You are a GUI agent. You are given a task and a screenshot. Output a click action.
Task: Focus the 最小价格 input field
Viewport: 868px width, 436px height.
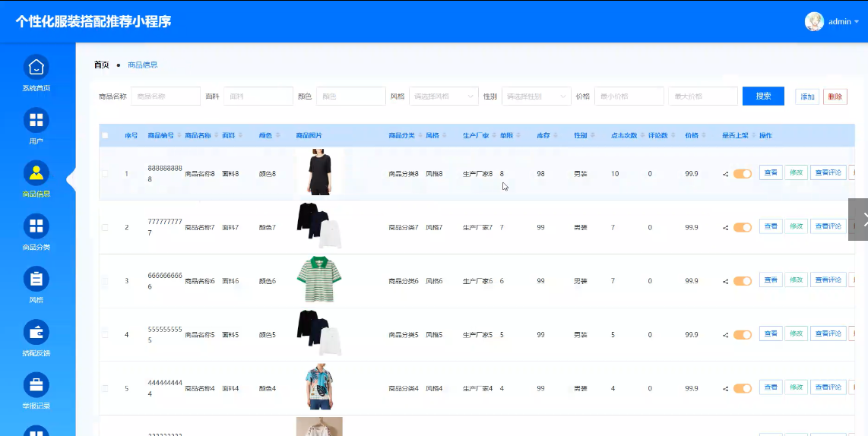629,96
